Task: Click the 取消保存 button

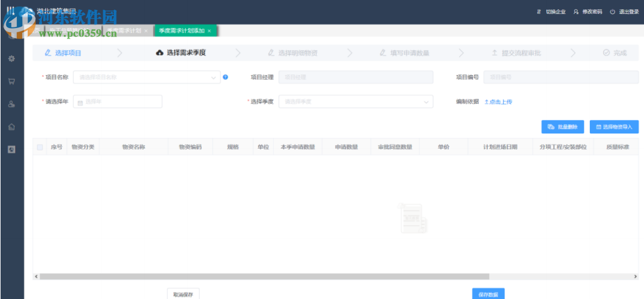Action: coord(183,294)
